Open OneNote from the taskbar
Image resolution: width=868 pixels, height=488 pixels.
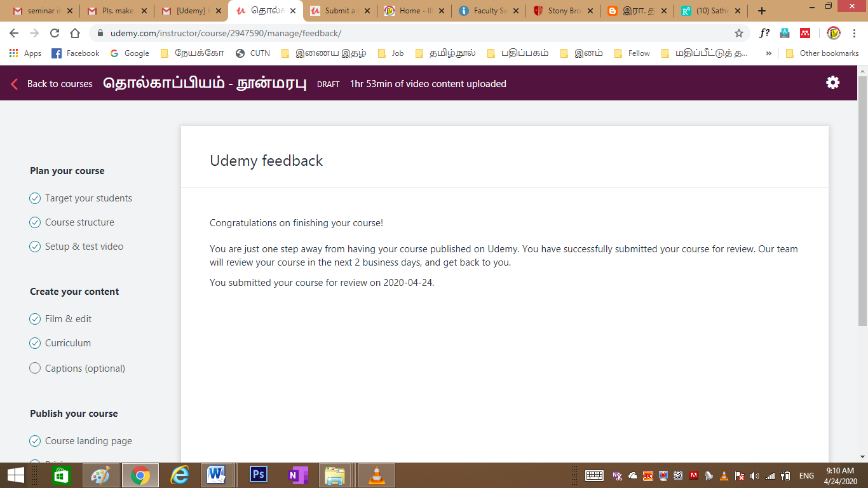click(x=297, y=475)
